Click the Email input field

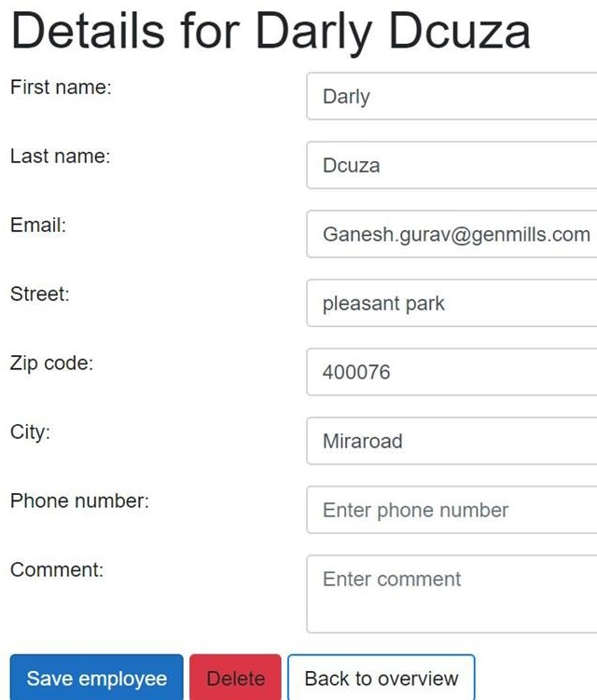tap(451, 235)
